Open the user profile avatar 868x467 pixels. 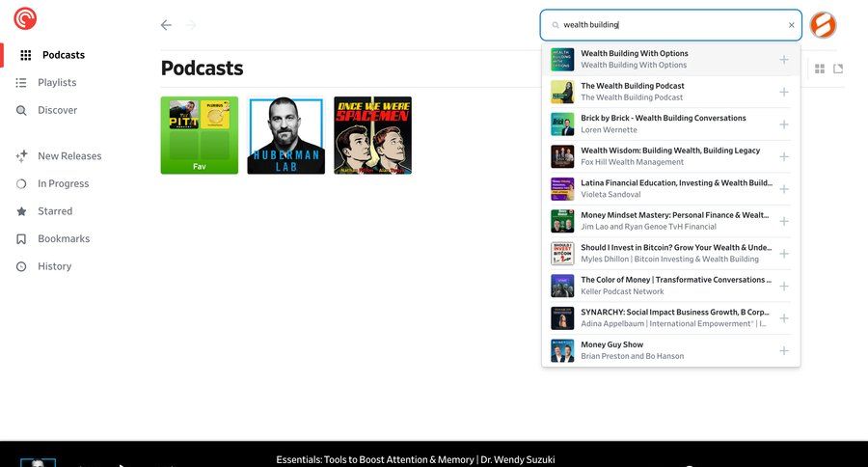824,25
